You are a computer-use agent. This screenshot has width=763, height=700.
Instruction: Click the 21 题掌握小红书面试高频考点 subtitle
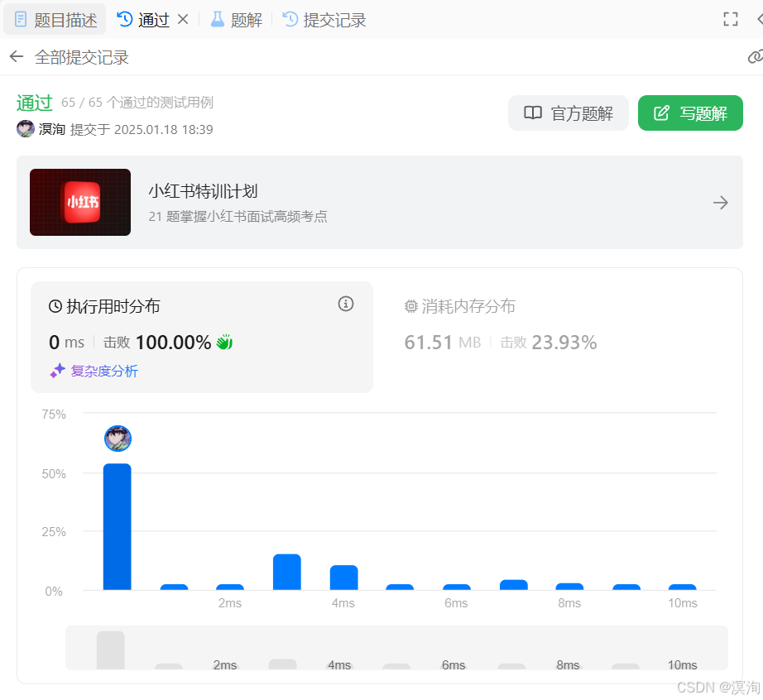238,217
